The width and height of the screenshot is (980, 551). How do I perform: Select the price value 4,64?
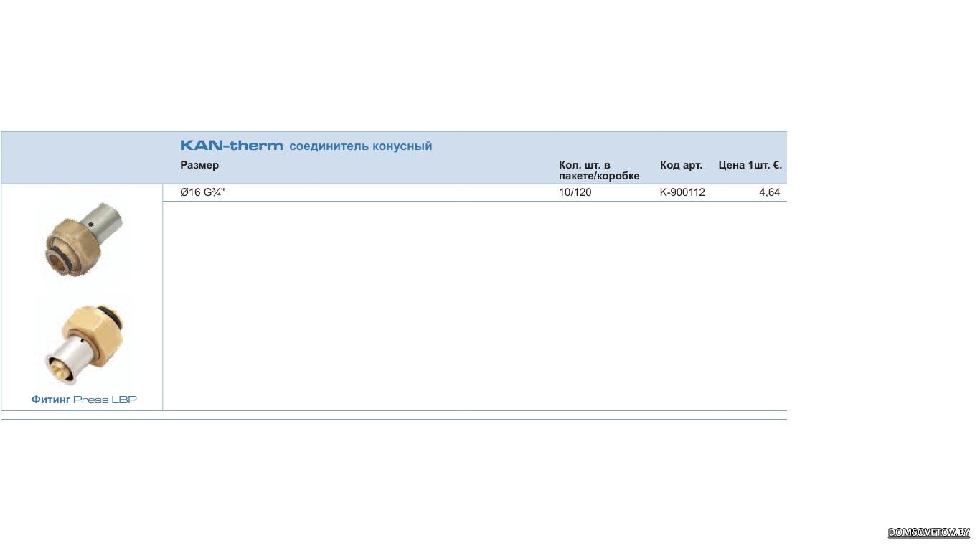point(769,192)
